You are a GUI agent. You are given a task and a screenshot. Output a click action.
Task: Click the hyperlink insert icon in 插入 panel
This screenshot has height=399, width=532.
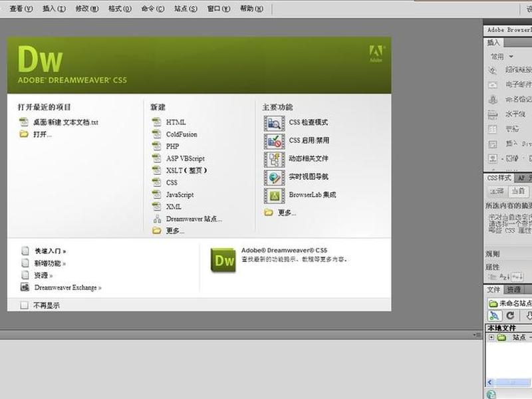(x=493, y=70)
